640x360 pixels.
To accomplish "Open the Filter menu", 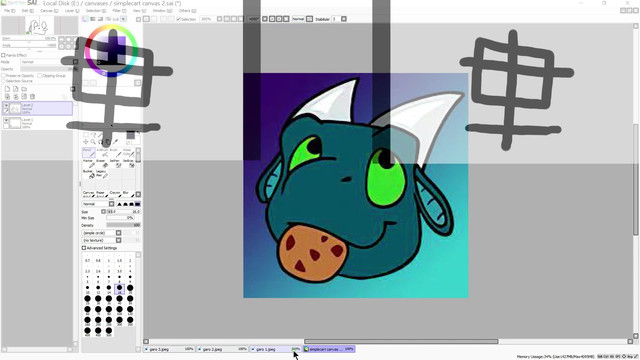I will (x=119, y=11).
